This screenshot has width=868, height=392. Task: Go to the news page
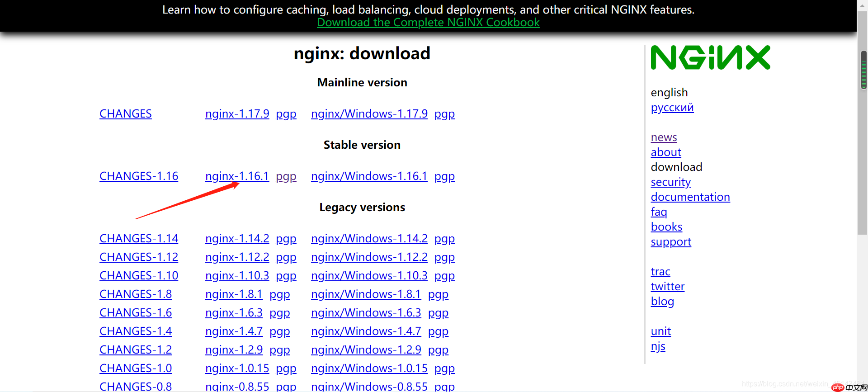pyautogui.click(x=664, y=137)
